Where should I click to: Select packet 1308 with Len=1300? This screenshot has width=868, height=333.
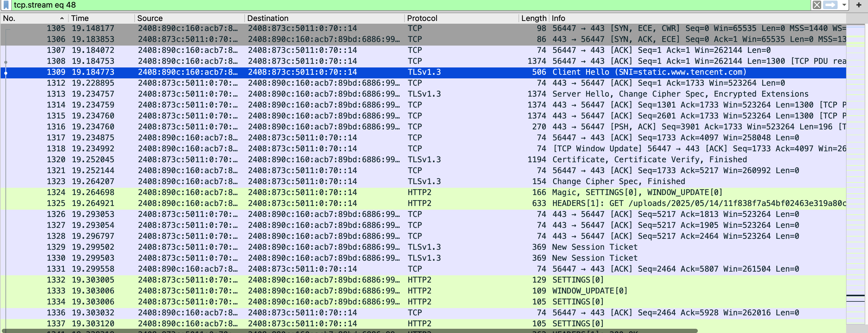click(x=423, y=62)
